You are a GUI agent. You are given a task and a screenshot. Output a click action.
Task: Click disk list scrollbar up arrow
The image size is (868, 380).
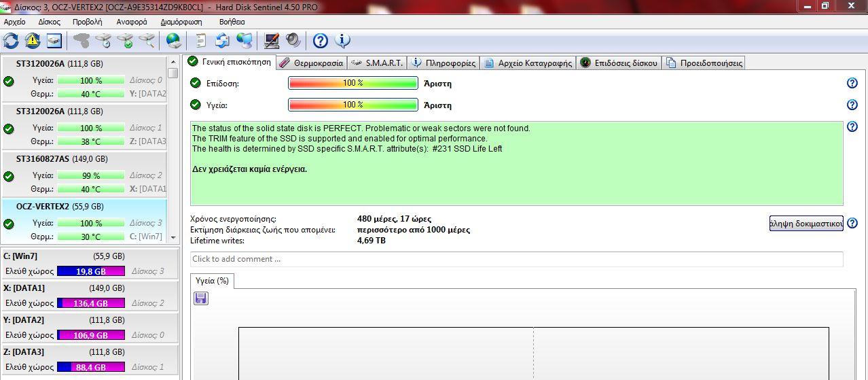pos(173,61)
